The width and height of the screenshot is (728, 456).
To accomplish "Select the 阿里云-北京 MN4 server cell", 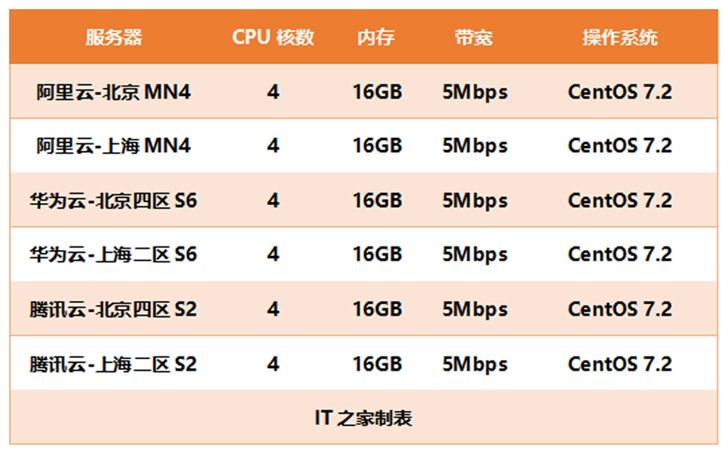I will click(x=113, y=92).
